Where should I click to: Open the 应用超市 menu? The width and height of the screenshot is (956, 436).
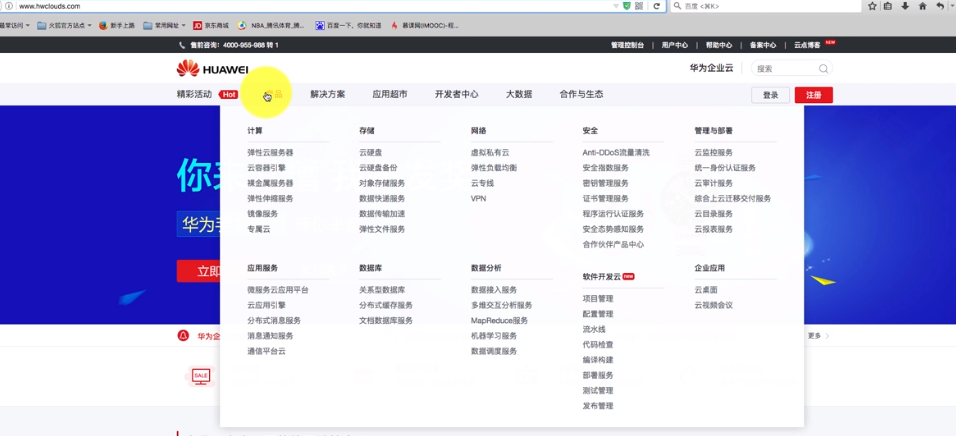coord(390,95)
